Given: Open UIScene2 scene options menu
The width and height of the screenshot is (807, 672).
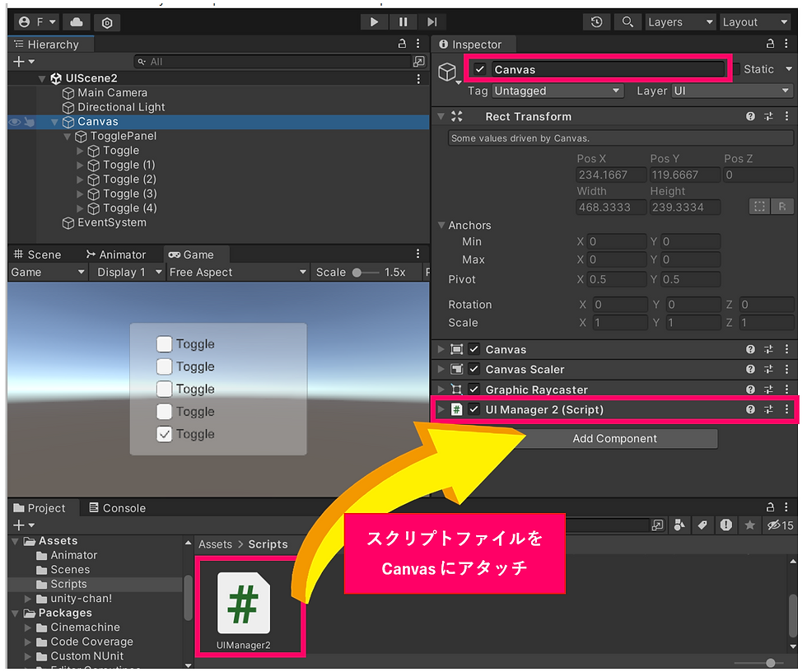Looking at the screenshot, I should click(418, 78).
